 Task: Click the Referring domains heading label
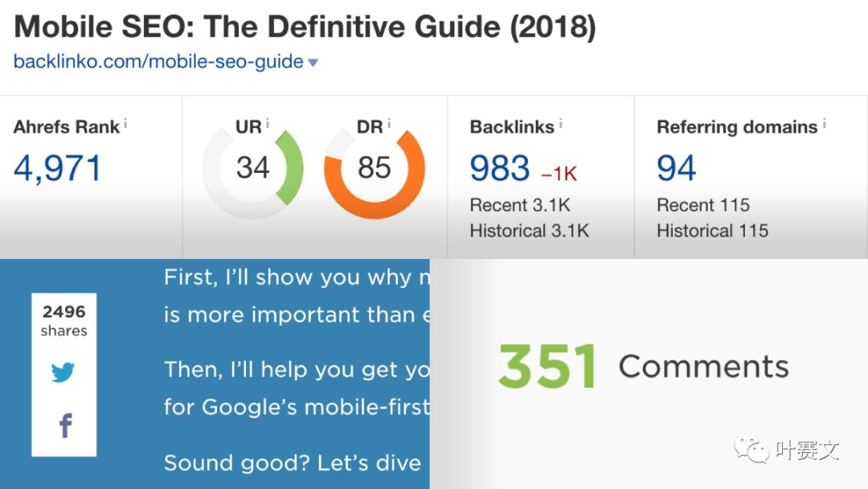coord(737,127)
